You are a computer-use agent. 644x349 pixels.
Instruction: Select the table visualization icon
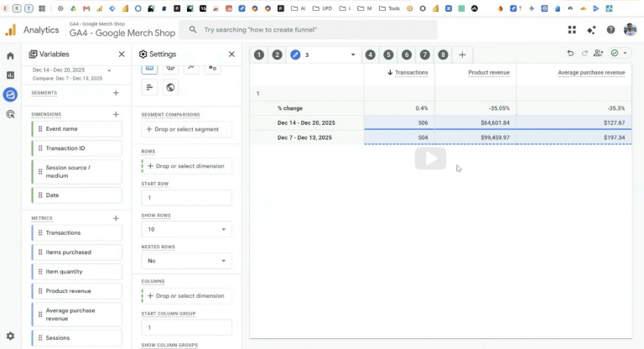(x=149, y=68)
